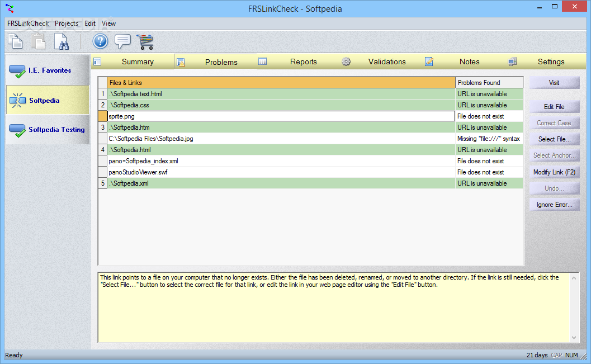Screen dimensions: 591x364
Task: Click the Visit button
Action: click(x=554, y=83)
